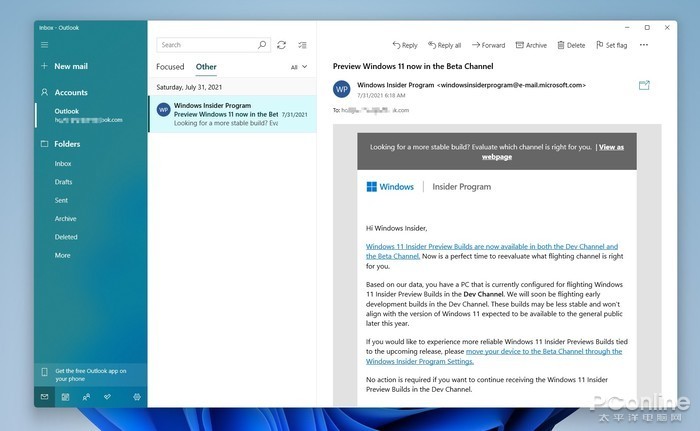Open the Drafts folder

[63, 182]
